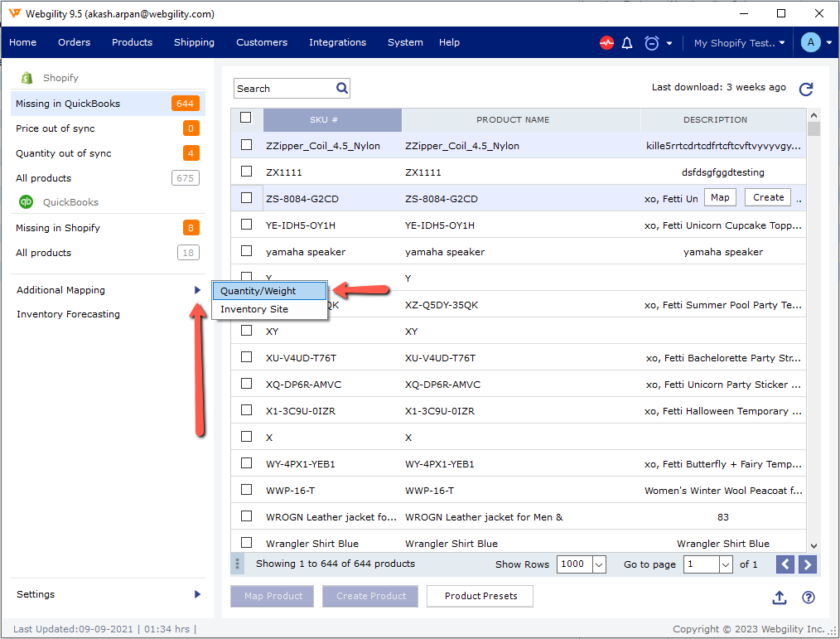Click the Shopify logo icon
Image resolution: width=840 pixels, height=639 pixels.
27,78
